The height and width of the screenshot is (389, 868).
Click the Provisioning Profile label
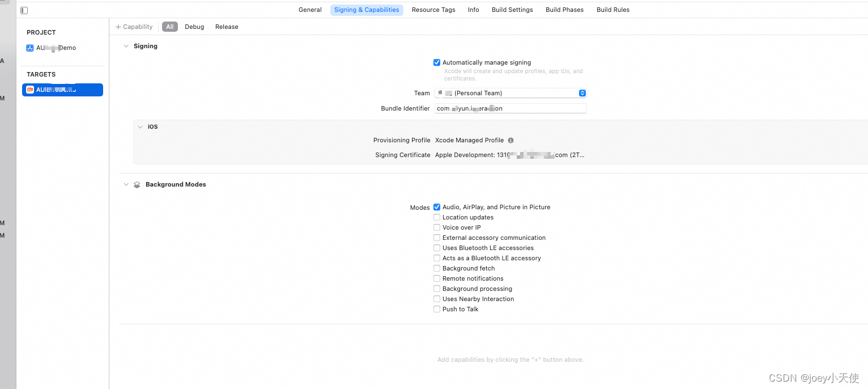[x=402, y=140]
